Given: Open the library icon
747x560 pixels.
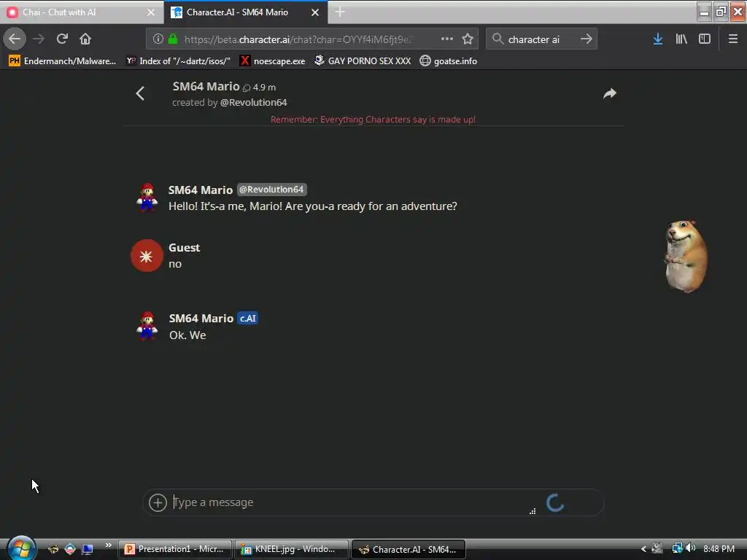Looking at the screenshot, I should (x=681, y=39).
